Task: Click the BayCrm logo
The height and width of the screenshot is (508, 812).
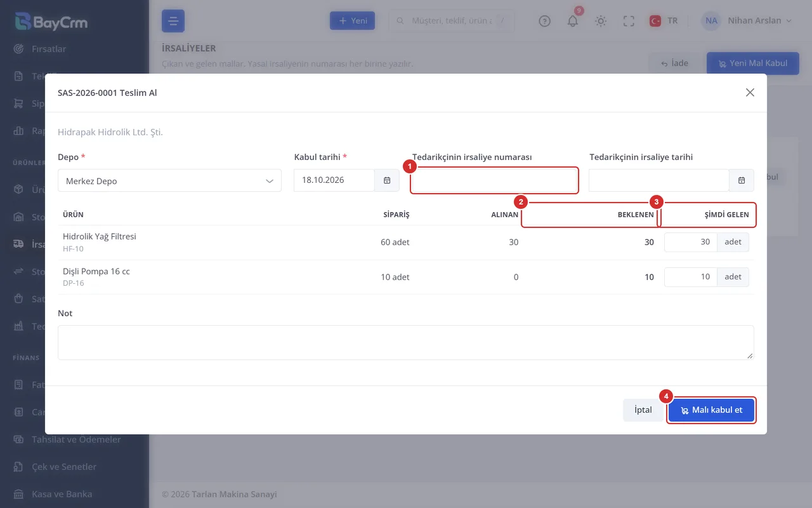Action: 51,22
